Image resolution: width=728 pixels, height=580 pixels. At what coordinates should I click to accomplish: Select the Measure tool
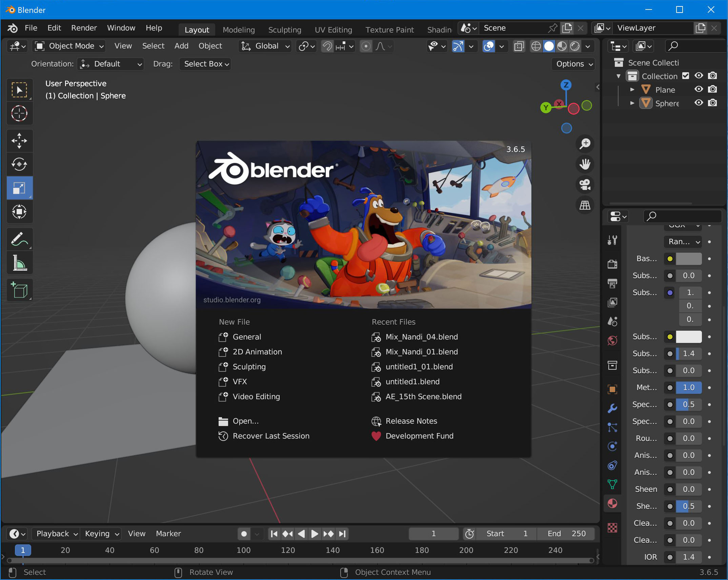(x=19, y=263)
